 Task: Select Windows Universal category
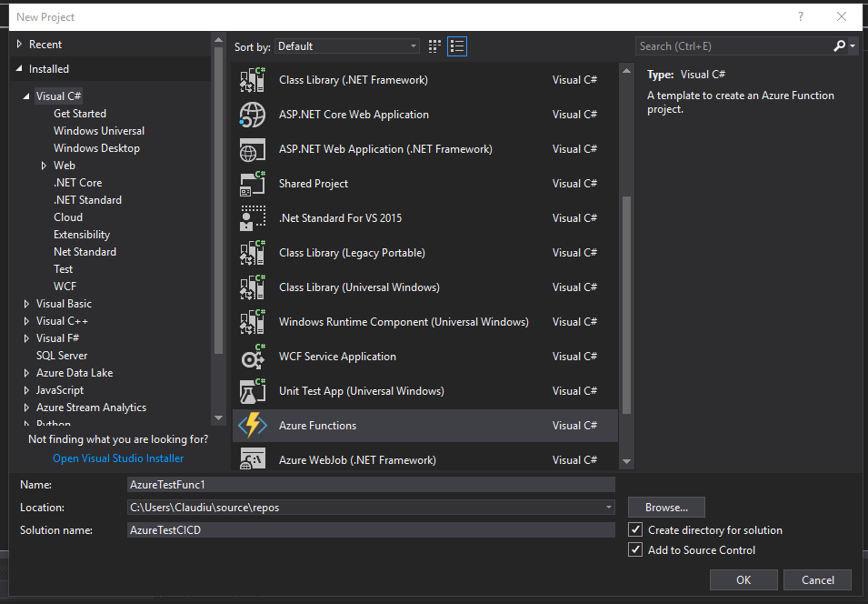[x=99, y=131]
